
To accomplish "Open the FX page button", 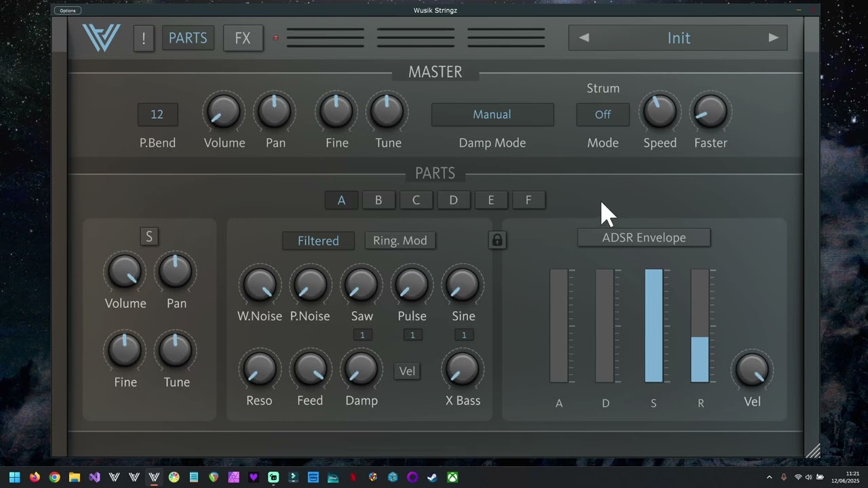I will pos(243,38).
